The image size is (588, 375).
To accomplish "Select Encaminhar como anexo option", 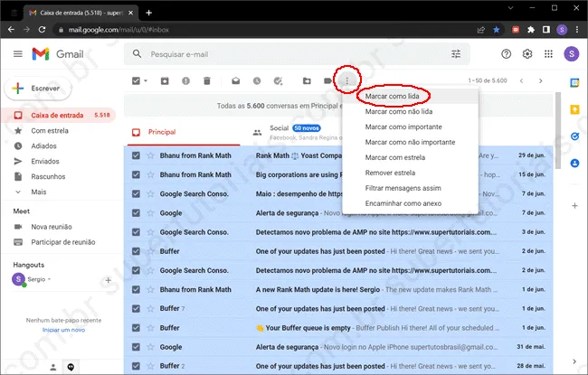I will [x=411, y=204].
